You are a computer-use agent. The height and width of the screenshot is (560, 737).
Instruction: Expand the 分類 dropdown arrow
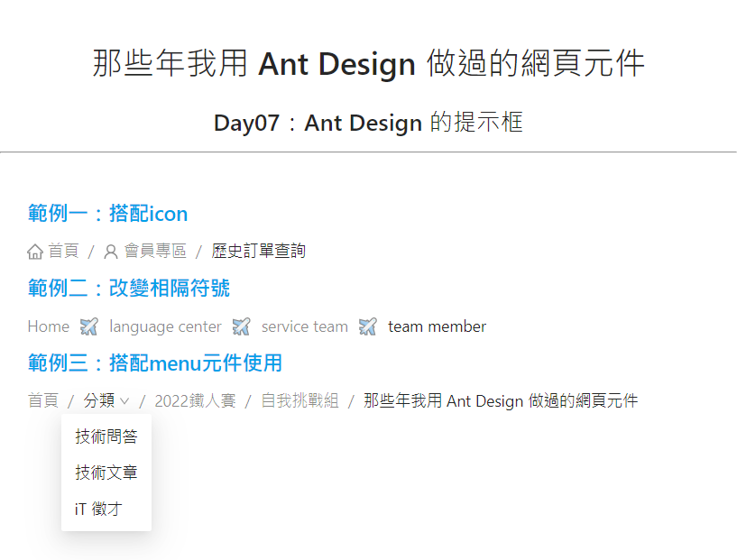coord(124,401)
